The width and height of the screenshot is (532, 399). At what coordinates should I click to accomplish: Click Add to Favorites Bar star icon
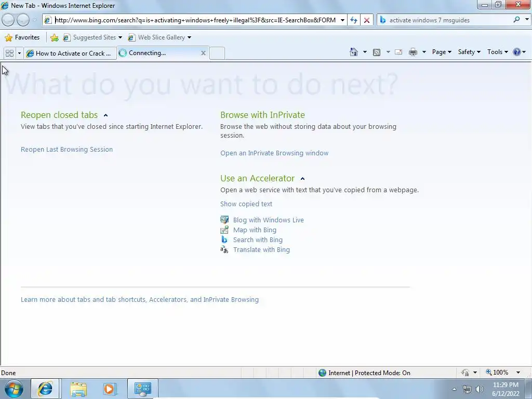click(54, 37)
